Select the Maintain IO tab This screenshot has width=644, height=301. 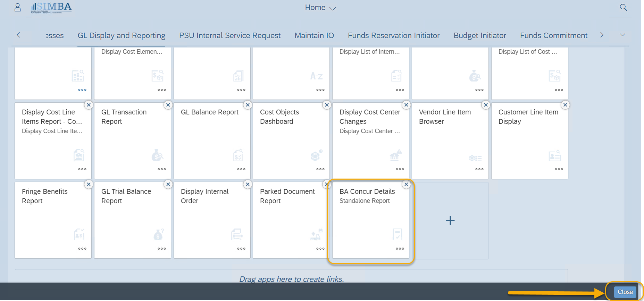(x=314, y=35)
